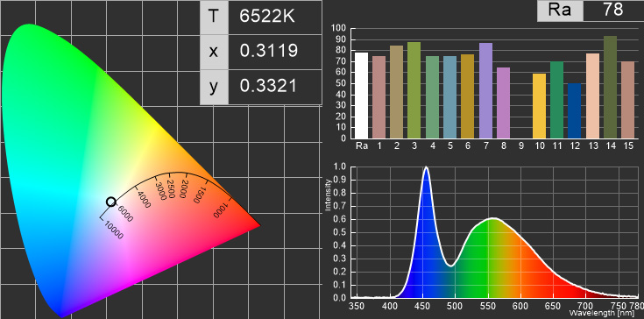This screenshot has width=644, height=319.
Task: Click the tall olive R14 bar
Action: [x=611, y=87]
